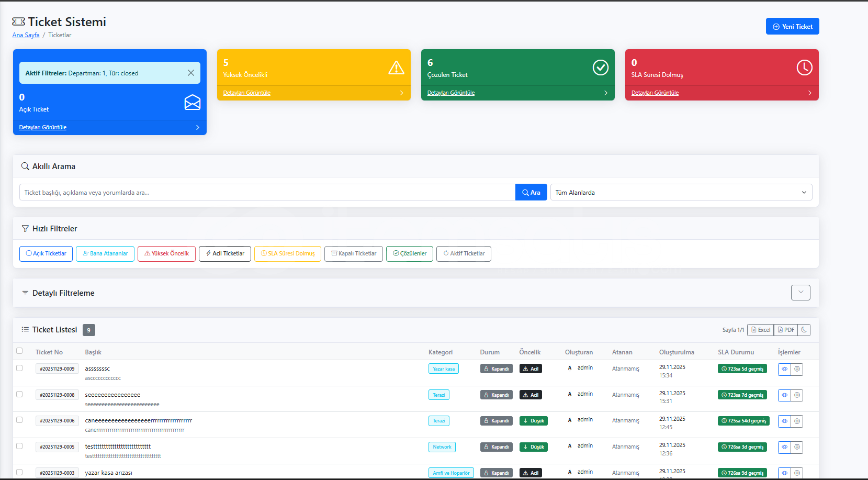The image size is (868, 480).
Task: Go to Ana Sayfa breadcrumb link
Action: click(26, 35)
